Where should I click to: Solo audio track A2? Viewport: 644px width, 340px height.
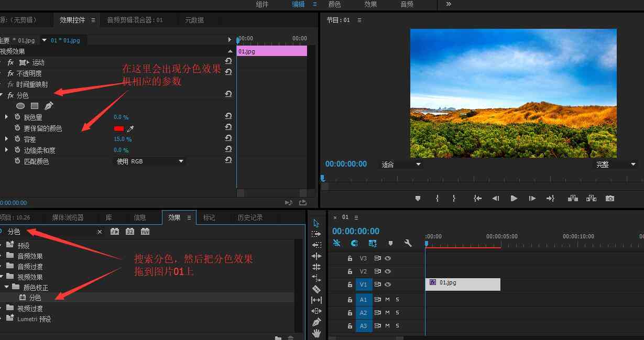[397, 313]
